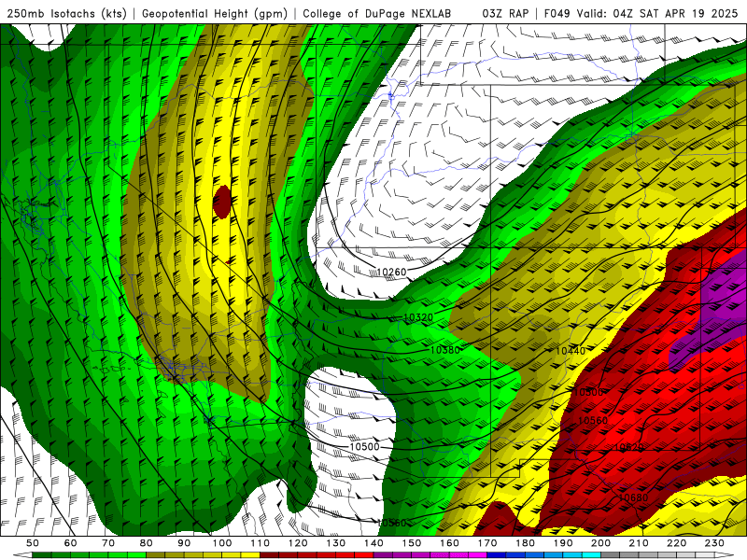
Task: Select the white swatch ending the color bar
Action: 705,553
